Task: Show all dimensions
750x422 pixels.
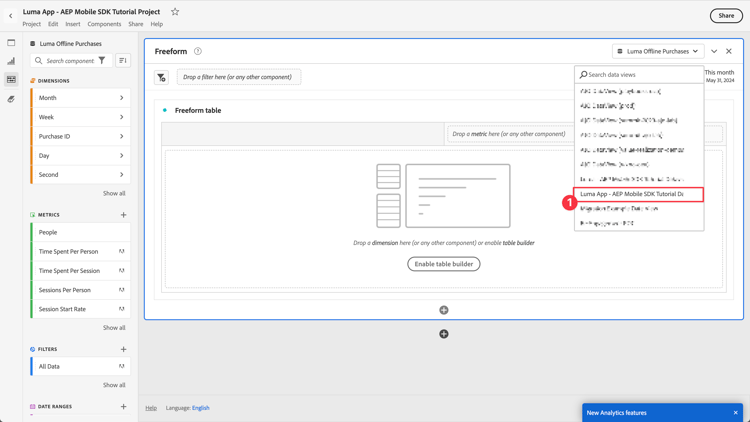Action: [x=114, y=193]
